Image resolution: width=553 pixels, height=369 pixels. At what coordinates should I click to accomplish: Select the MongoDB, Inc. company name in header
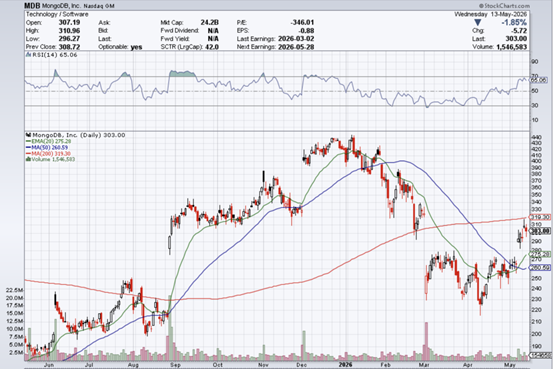point(61,6)
